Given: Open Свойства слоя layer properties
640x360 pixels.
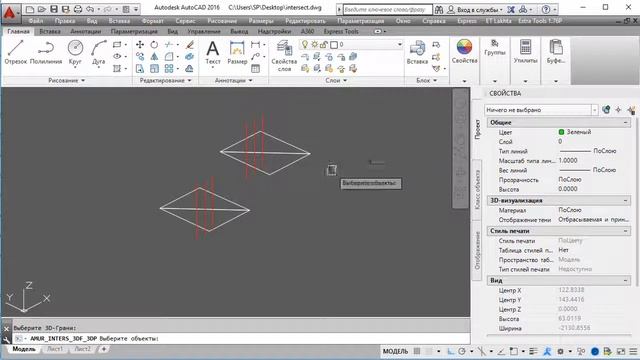Looking at the screenshot, I should [x=284, y=56].
